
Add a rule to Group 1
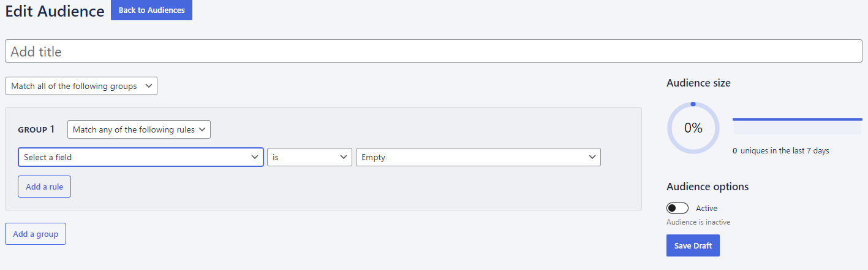(44, 187)
